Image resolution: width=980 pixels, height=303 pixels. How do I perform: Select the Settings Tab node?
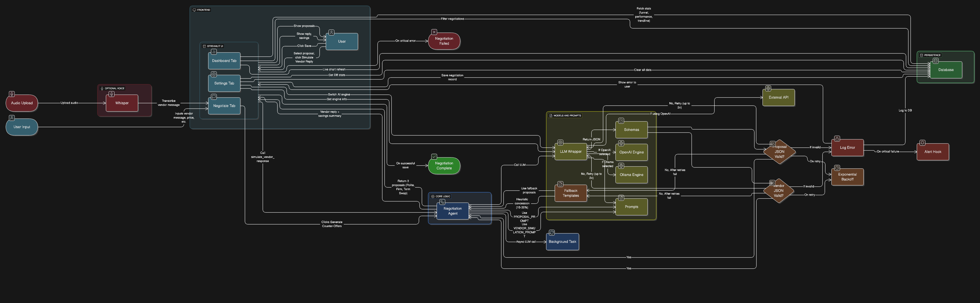click(x=224, y=83)
